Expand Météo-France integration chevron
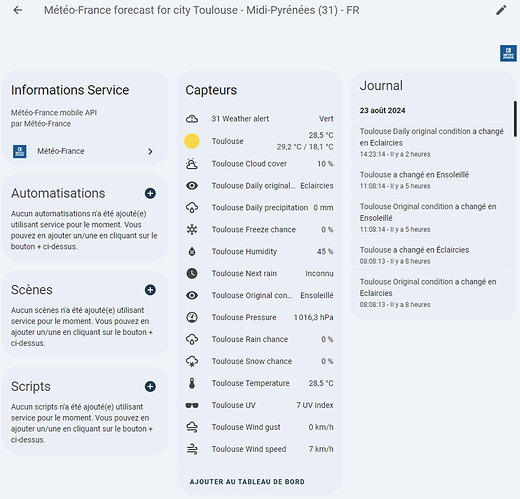This screenshot has height=499, width=520. (150, 151)
